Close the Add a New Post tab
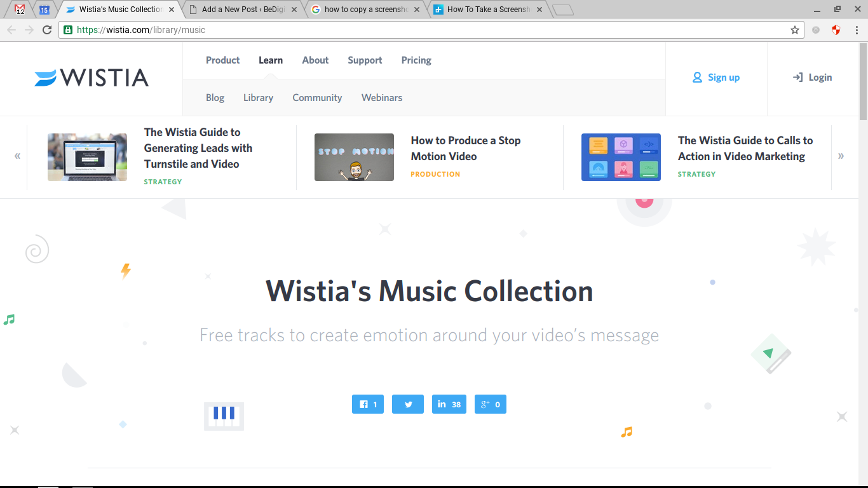This screenshot has height=488, width=868. pos(295,10)
